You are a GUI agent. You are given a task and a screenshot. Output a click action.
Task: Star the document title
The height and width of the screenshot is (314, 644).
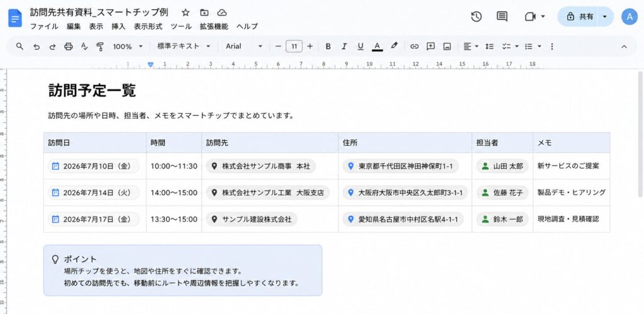186,13
